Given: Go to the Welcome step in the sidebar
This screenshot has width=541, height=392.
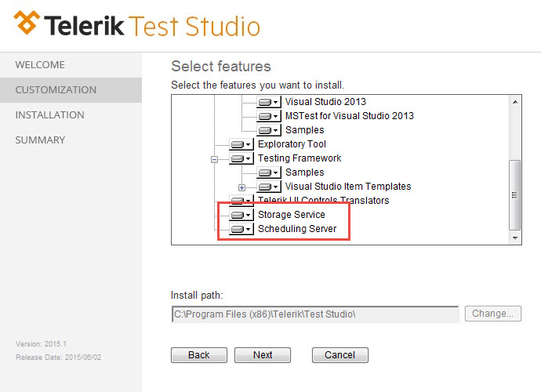Looking at the screenshot, I should pyautogui.click(x=40, y=65).
